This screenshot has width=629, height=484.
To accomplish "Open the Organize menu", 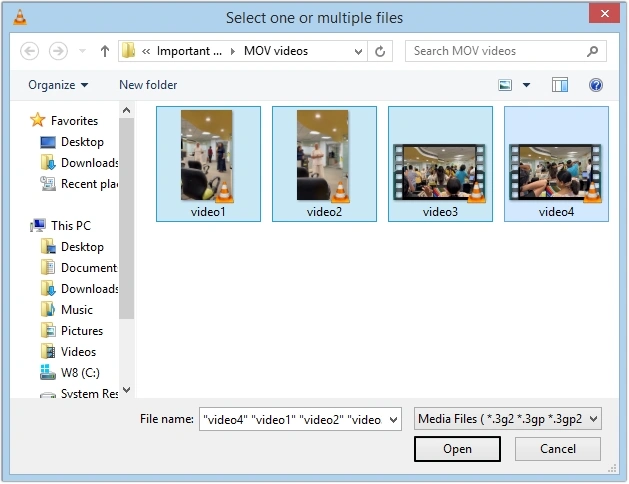I will tap(58, 85).
